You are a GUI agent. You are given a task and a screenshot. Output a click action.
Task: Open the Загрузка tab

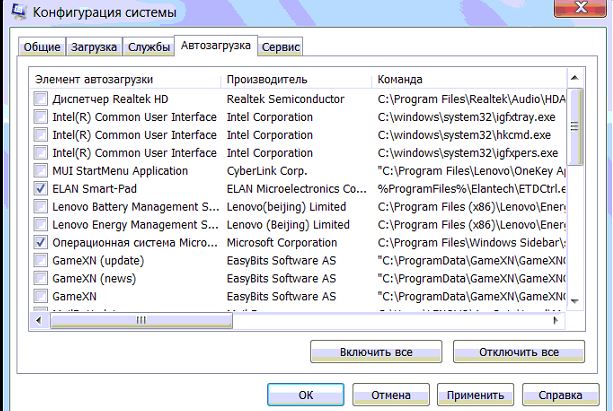94,47
